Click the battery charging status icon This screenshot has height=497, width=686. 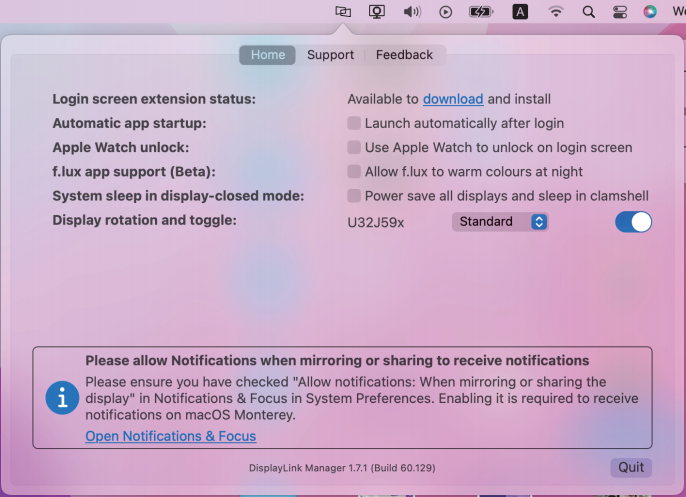point(481,12)
